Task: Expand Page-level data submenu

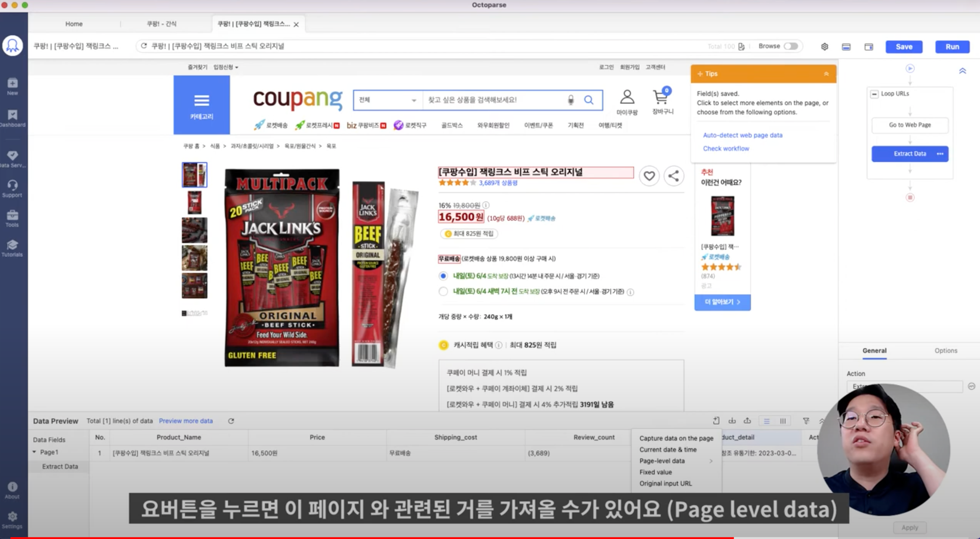Action: 676,460
